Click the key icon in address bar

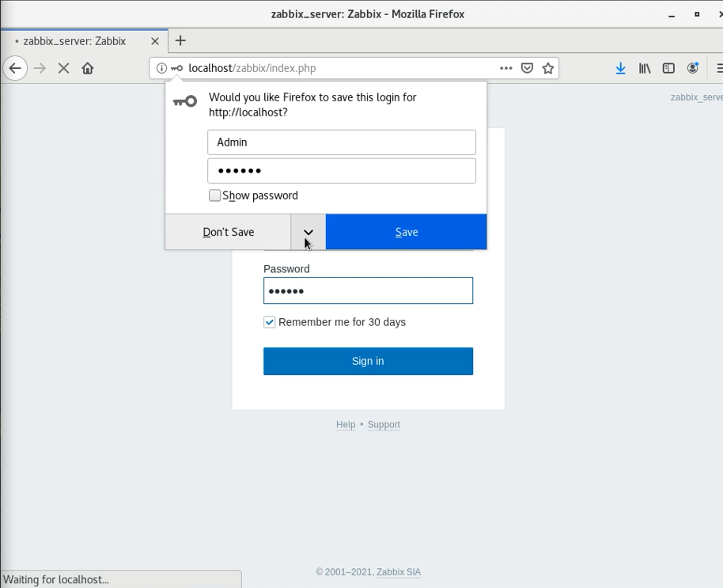pyautogui.click(x=176, y=68)
